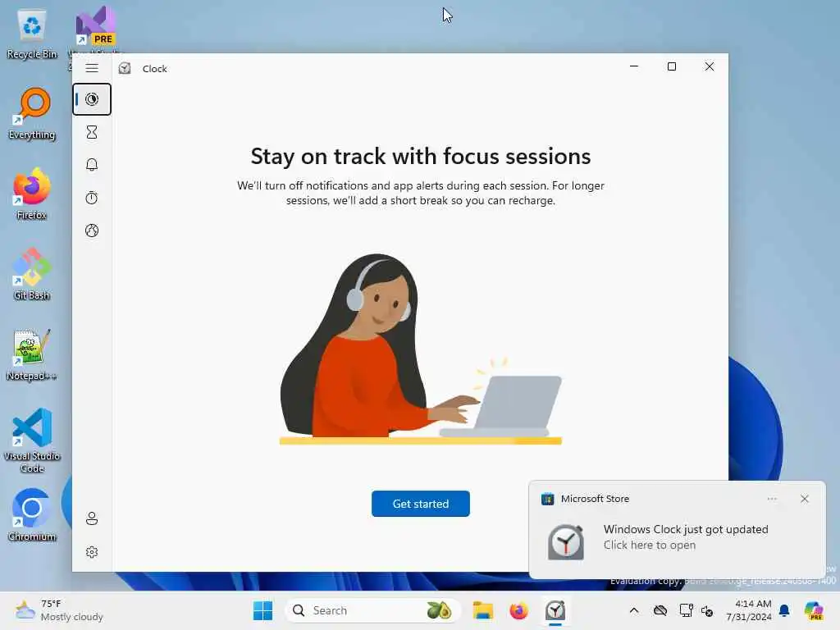Screen dimensions: 840x630
Task: Open notification options ellipsis menu
Action: pos(772,499)
